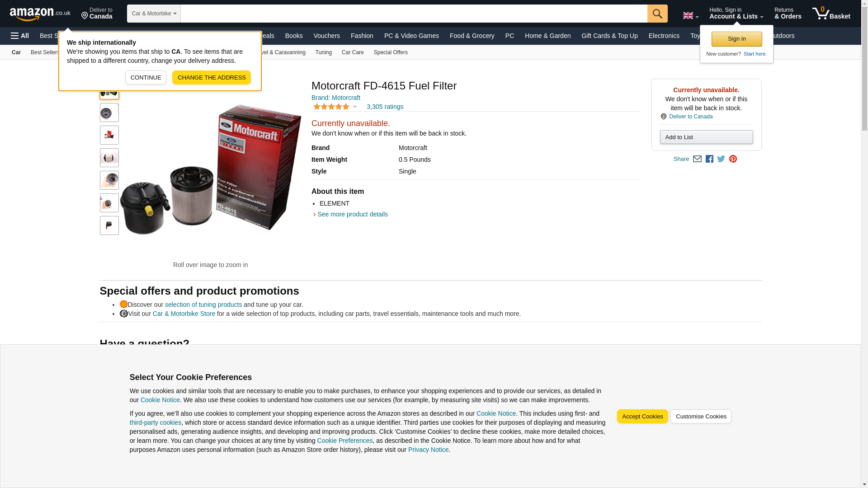Expand star rating breakdown arrow
Screen dimensions: 868x488
tap(355, 107)
